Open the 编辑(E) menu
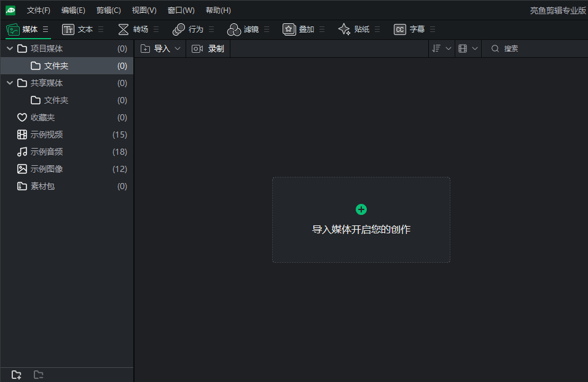 coord(73,10)
